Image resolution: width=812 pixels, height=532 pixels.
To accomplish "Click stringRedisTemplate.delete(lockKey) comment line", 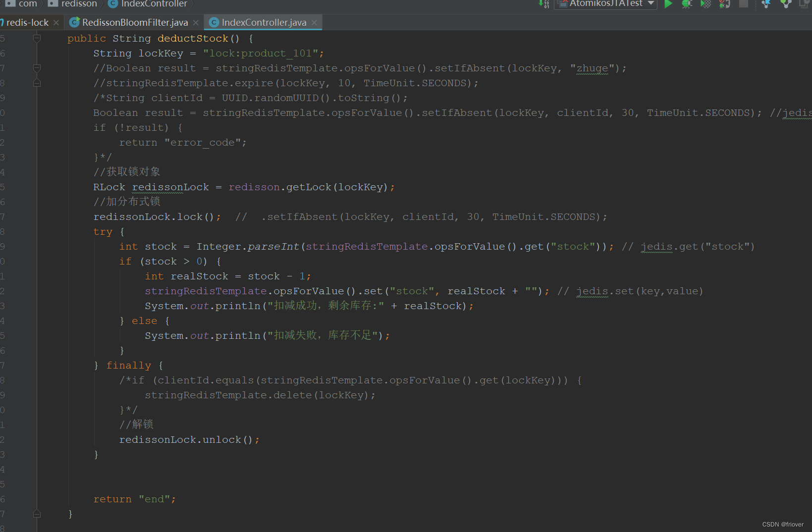I will tap(260, 395).
